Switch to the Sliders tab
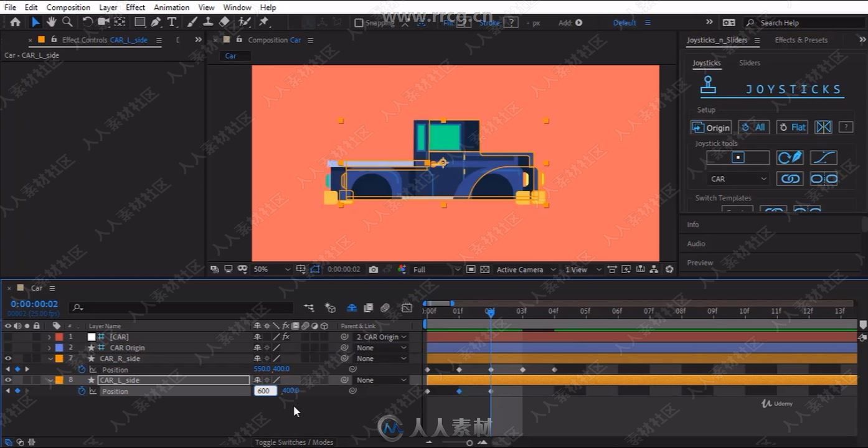Screen dimensions: 868x448 750,63
